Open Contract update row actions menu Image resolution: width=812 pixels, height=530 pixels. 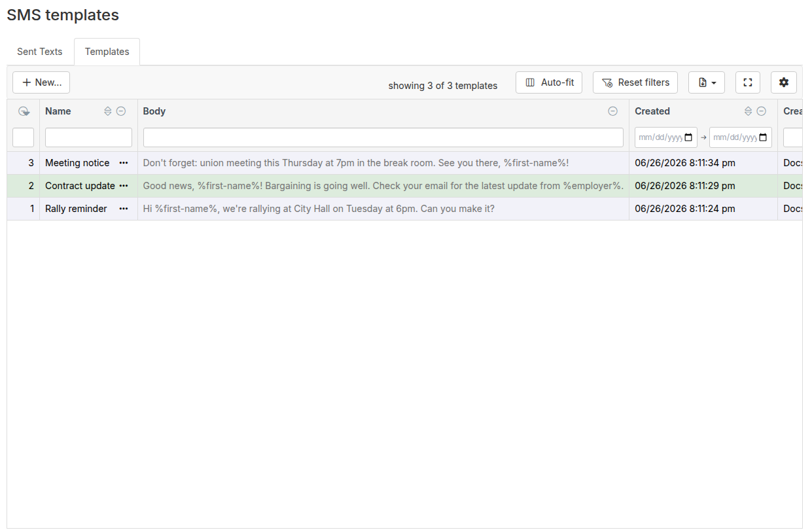[124, 186]
